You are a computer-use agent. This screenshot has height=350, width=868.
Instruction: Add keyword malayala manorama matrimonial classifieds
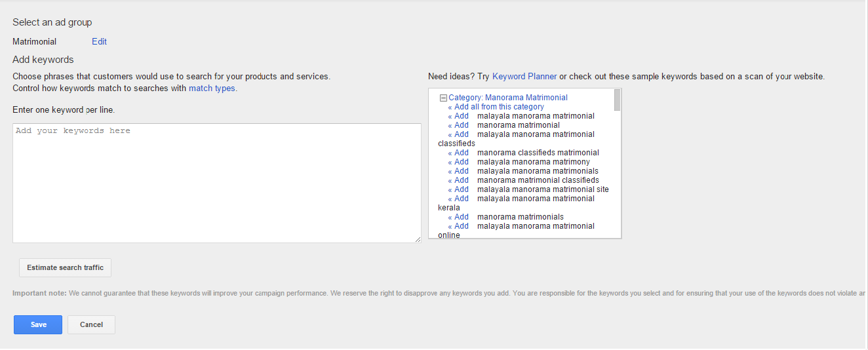click(458, 134)
